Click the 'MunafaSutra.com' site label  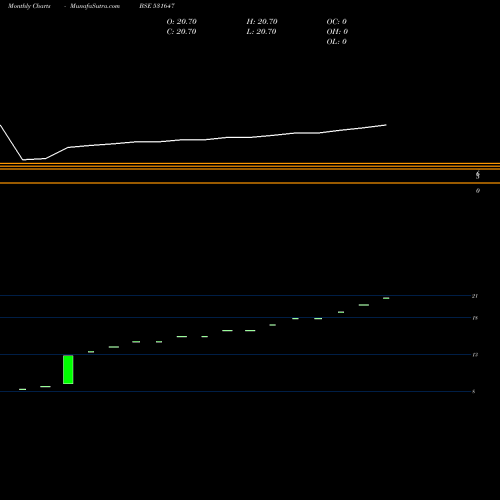(x=95, y=6)
